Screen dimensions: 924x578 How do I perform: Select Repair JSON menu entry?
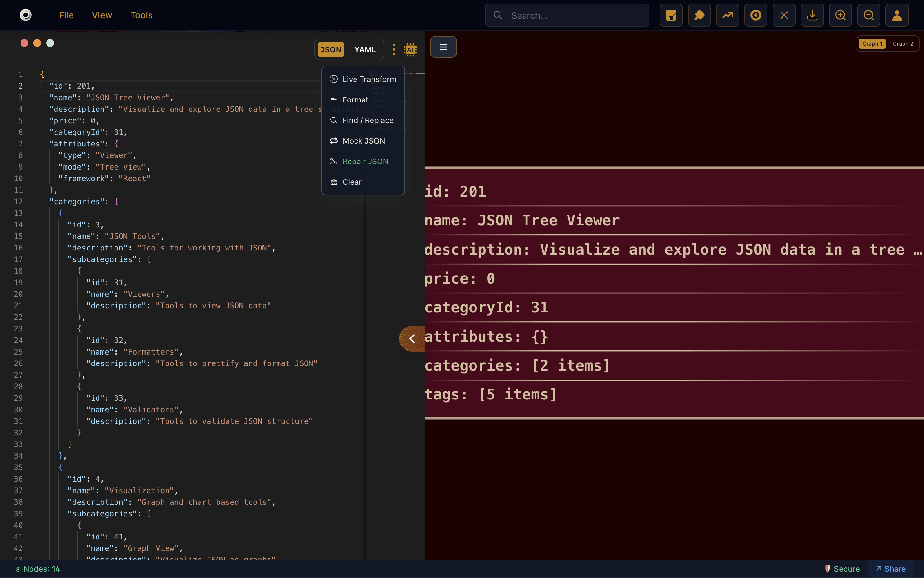[363, 161]
